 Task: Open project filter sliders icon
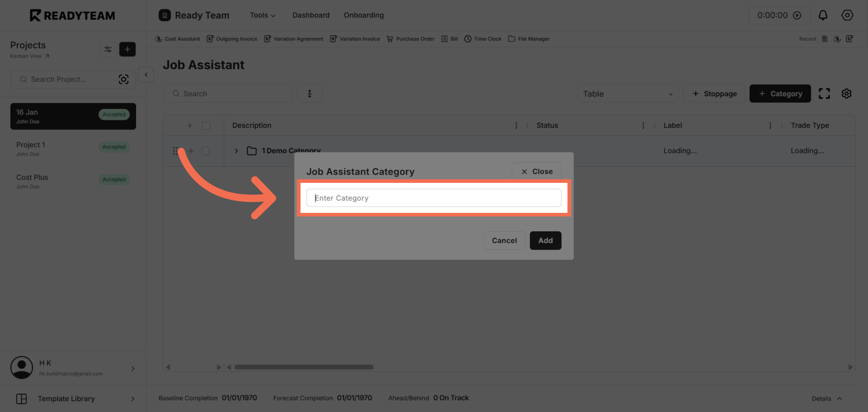click(108, 49)
